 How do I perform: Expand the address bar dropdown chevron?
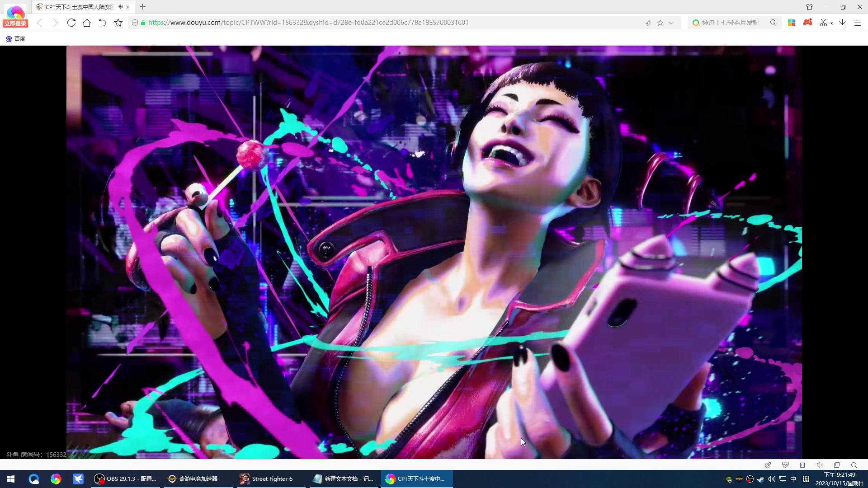(671, 23)
